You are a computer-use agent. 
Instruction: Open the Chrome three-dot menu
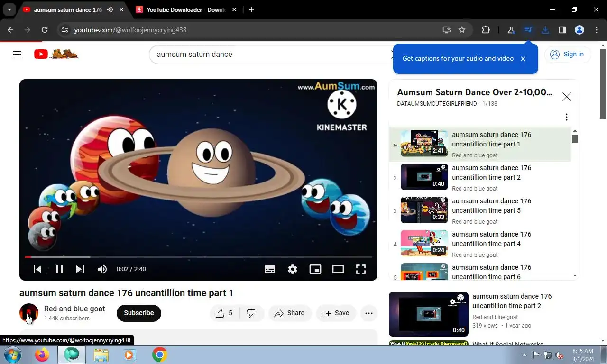click(x=596, y=30)
